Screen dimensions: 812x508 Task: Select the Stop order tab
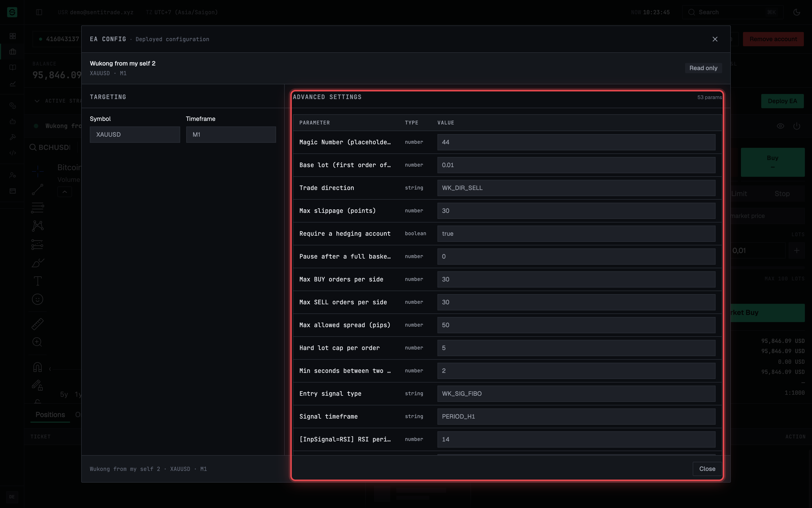(x=782, y=194)
